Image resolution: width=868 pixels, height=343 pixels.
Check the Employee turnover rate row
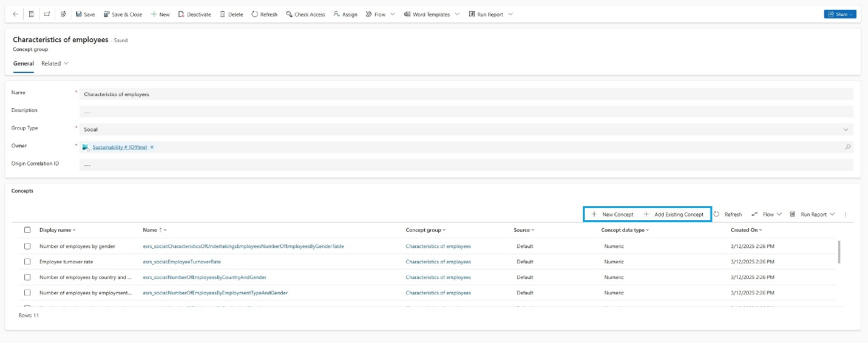27,262
